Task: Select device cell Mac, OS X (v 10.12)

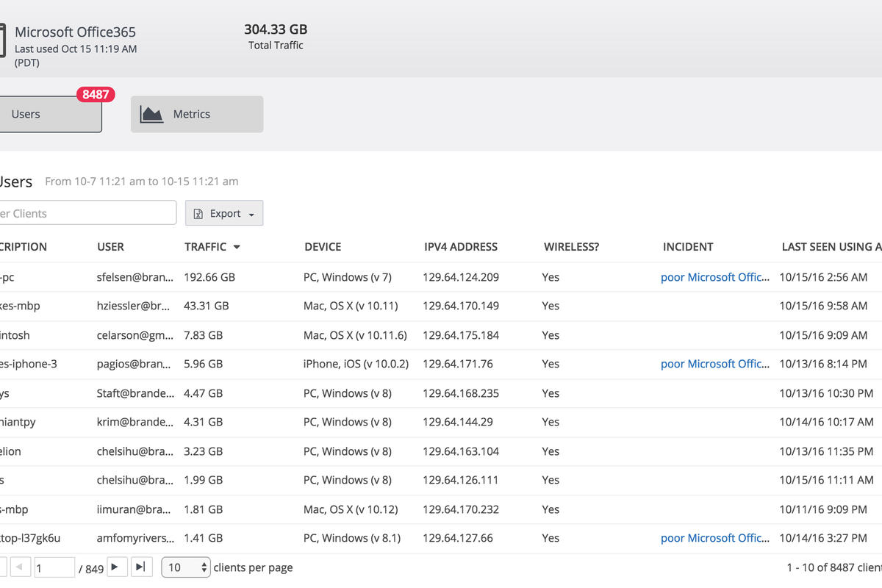Action: tap(350, 509)
